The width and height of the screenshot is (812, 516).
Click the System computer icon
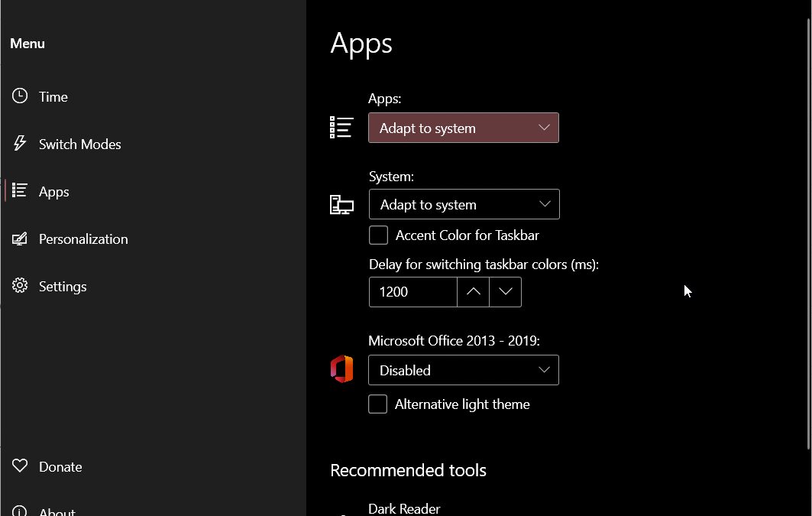341,204
